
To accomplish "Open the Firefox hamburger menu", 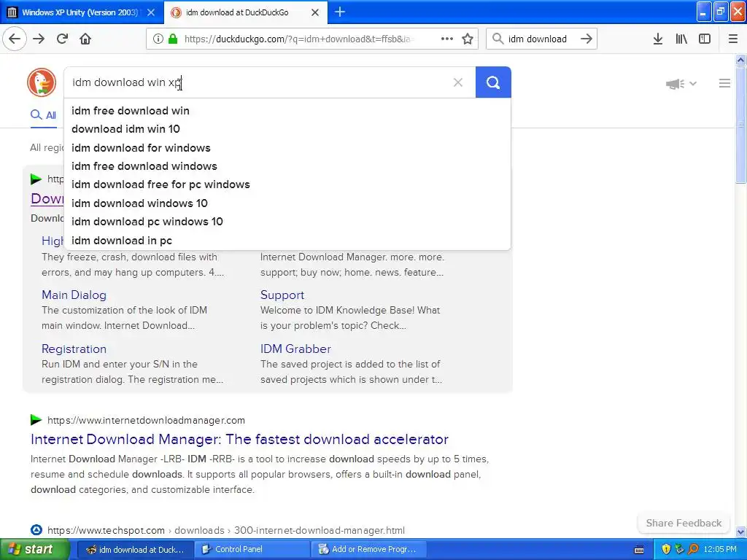I will click(732, 39).
